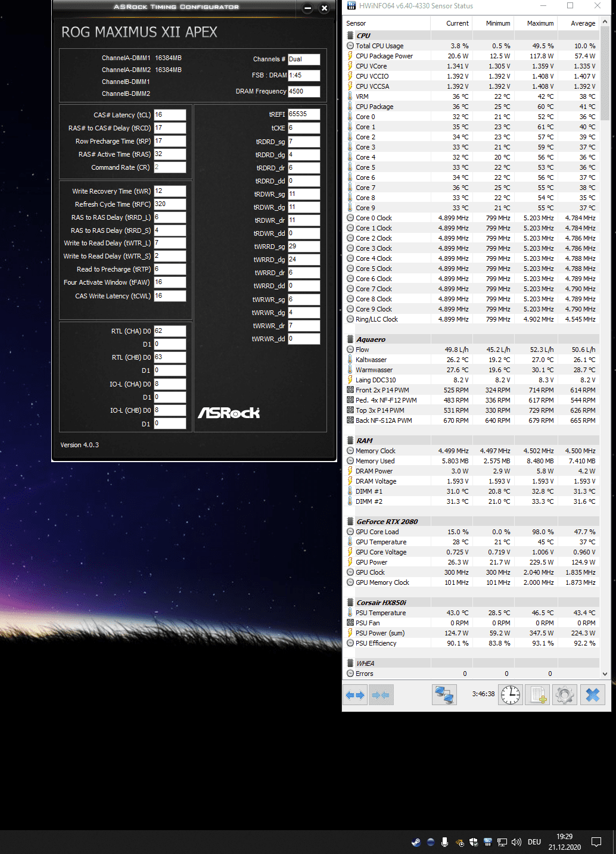Click the CAS# Latency (tCL) field
This screenshot has width=616, height=854.
(x=170, y=115)
